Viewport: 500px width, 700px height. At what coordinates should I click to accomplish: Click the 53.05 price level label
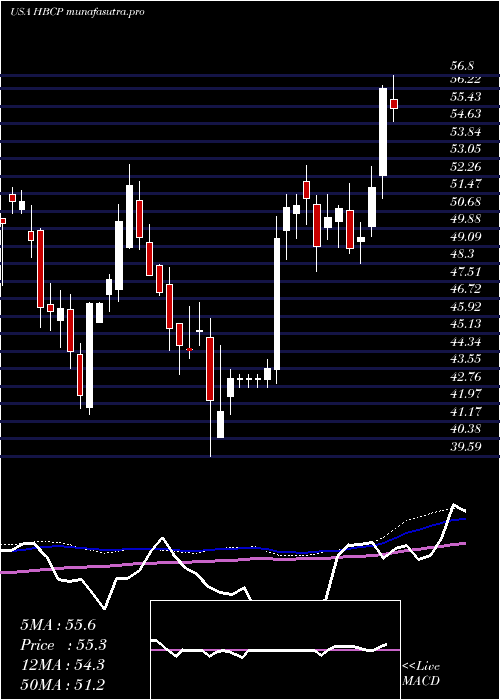coord(465,150)
